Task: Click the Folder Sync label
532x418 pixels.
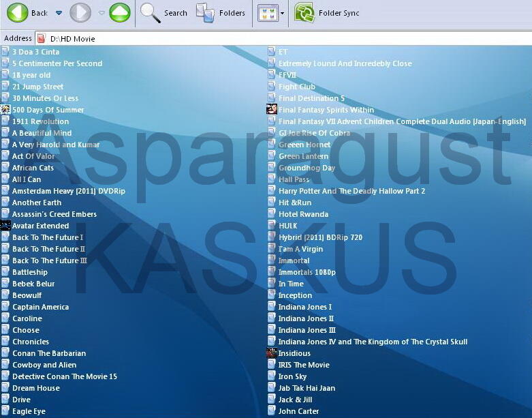Action: (339, 13)
